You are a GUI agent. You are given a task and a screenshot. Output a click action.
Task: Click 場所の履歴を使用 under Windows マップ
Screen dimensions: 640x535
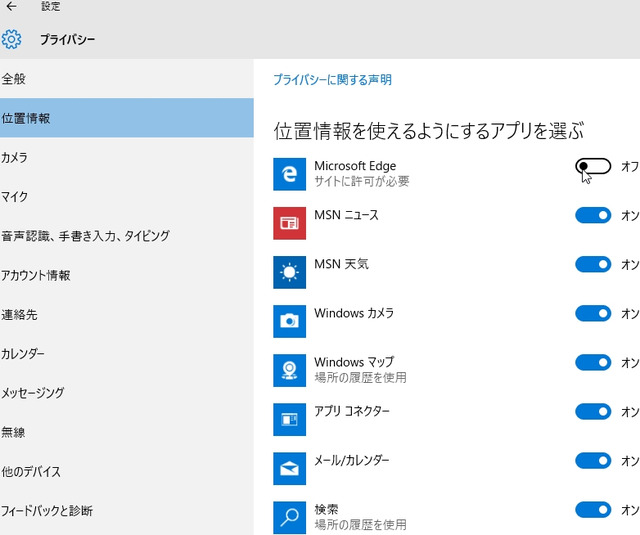coord(360,377)
